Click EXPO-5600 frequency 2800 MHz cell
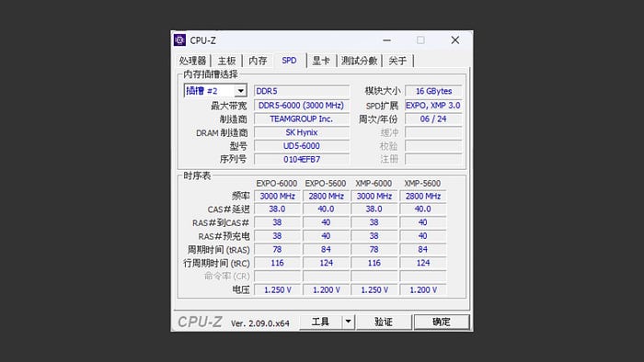 point(326,196)
